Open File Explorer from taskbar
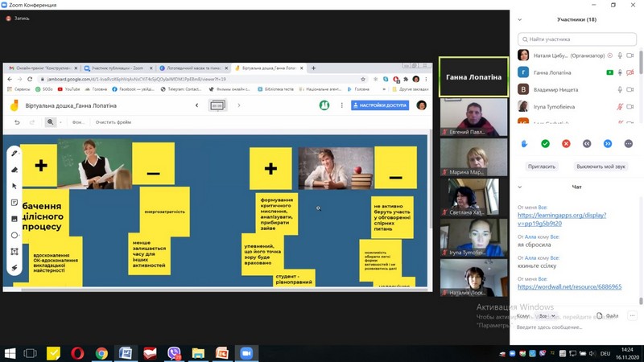The width and height of the screenshot is (644, 362). coord(198,353)
